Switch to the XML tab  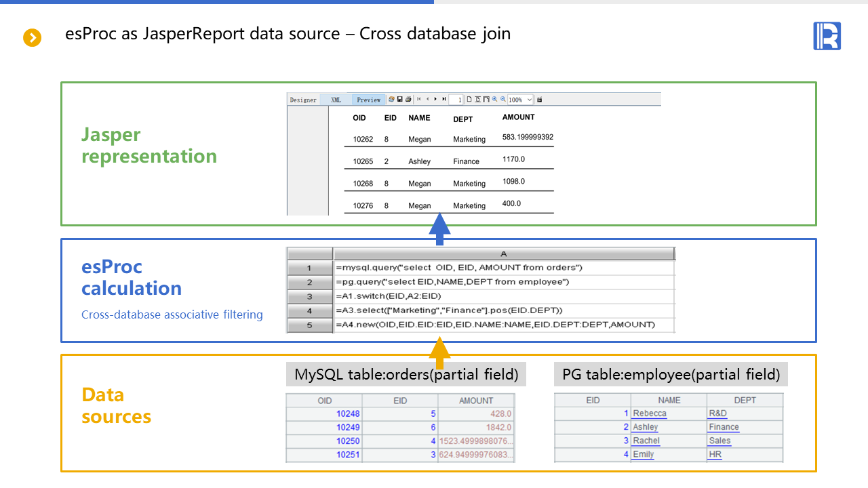click(x=336, y=100)
